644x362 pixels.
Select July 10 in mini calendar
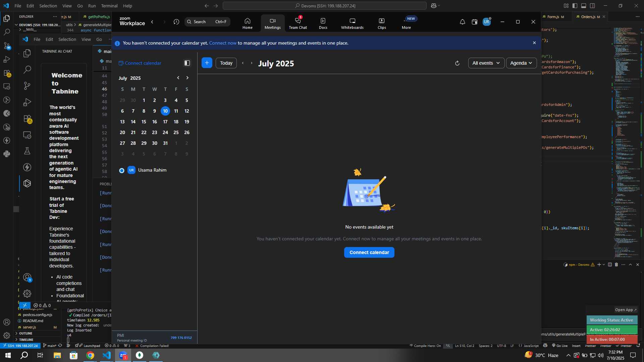click(165, 111)
